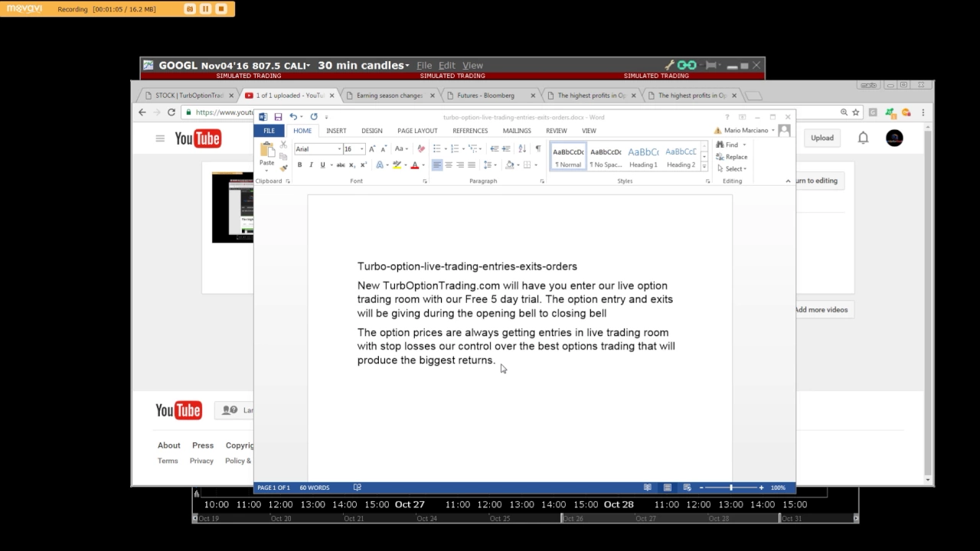
Task: Click the Paste clipboard icon
Action: pos(266,150)
